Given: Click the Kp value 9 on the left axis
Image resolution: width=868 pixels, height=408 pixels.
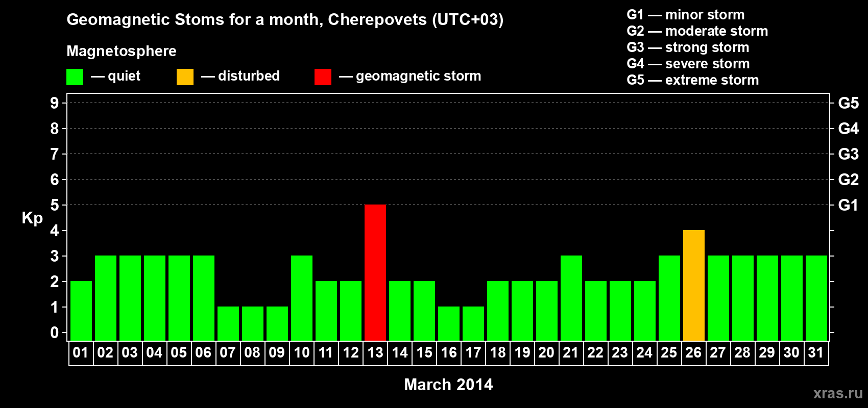Looking at the screenshot, I should pyautogui.click(x=55, y=103).
